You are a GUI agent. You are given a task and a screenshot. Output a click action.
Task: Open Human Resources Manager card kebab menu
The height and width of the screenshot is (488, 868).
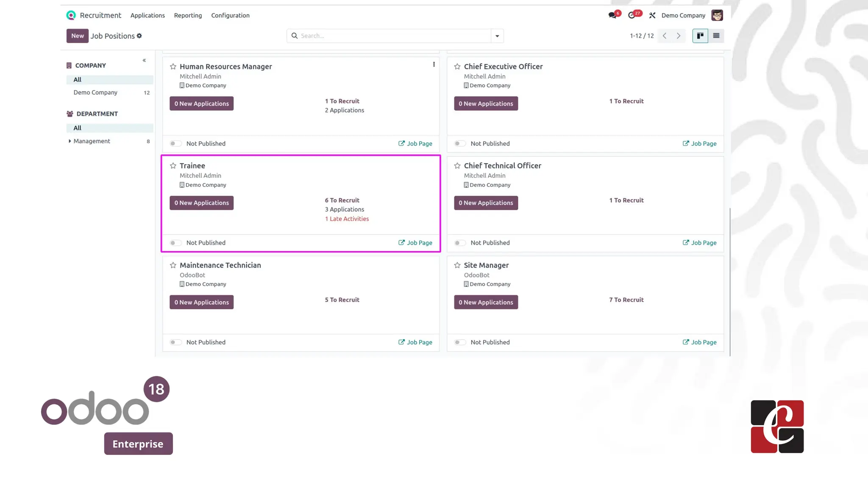(434, 64)
